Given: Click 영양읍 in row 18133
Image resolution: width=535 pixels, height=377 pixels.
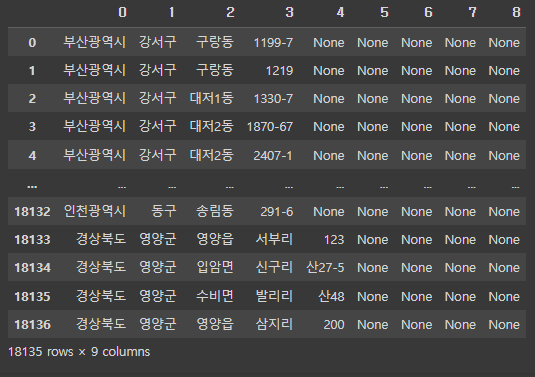Looking at the screenshot, I should [215, 239].
